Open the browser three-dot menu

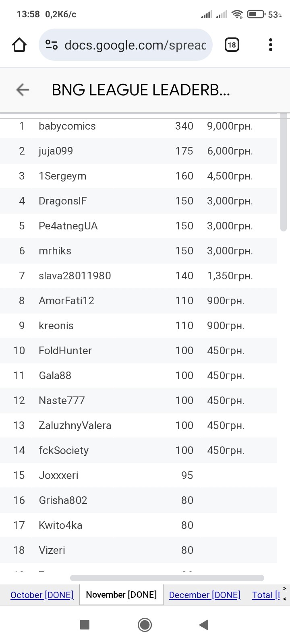(271, 45)
